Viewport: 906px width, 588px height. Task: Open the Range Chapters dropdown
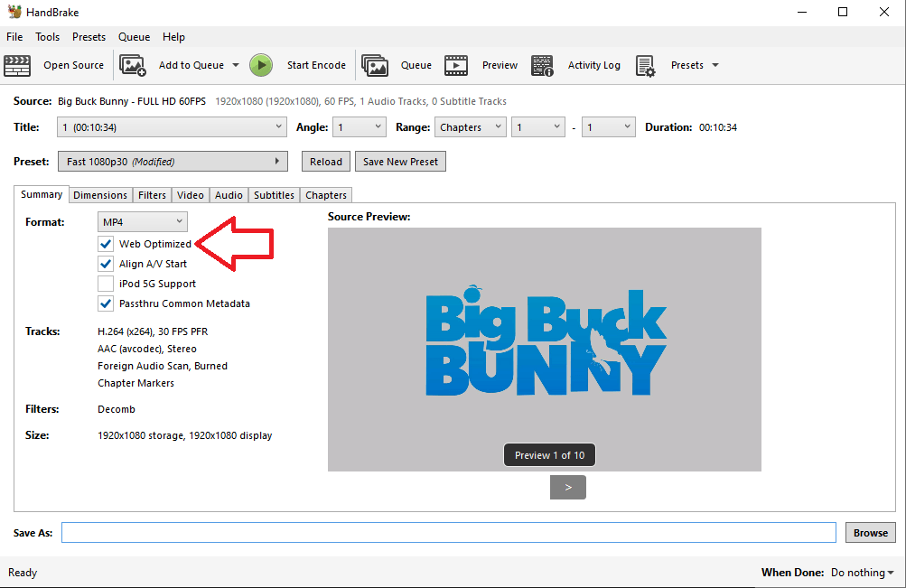pos(470,127)
